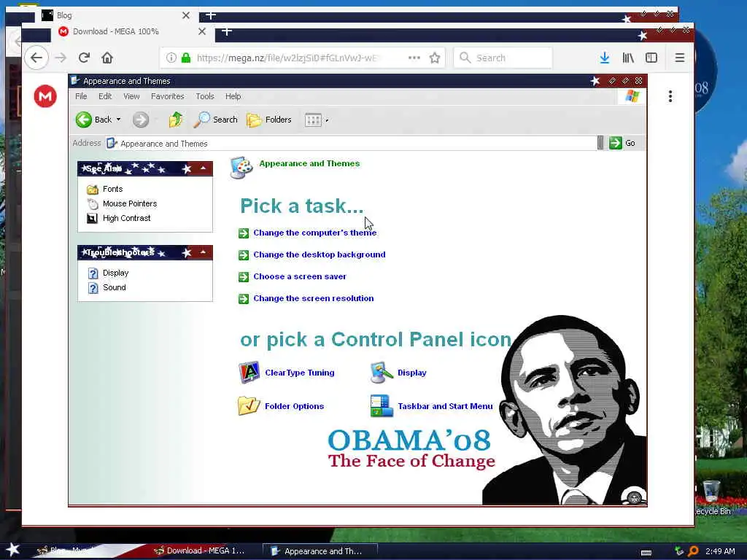Viewport: 747px width, 560px height.
Task: Click the orange magnifier tray icon
Action: pos(693,551)
